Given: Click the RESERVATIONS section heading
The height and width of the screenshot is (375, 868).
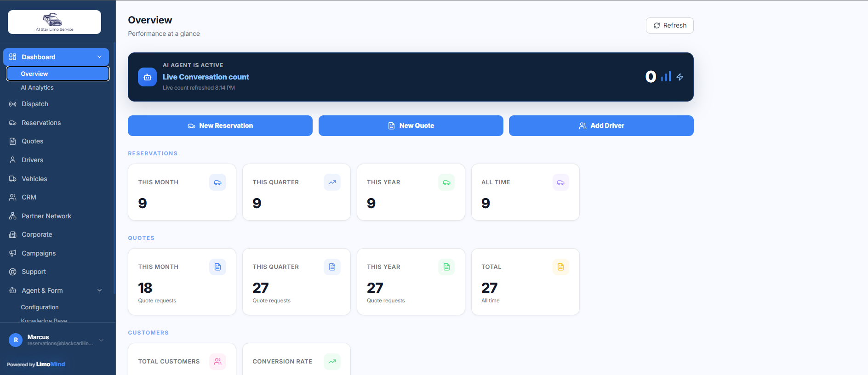Looking at the screenshot, I should click(153, 153).
